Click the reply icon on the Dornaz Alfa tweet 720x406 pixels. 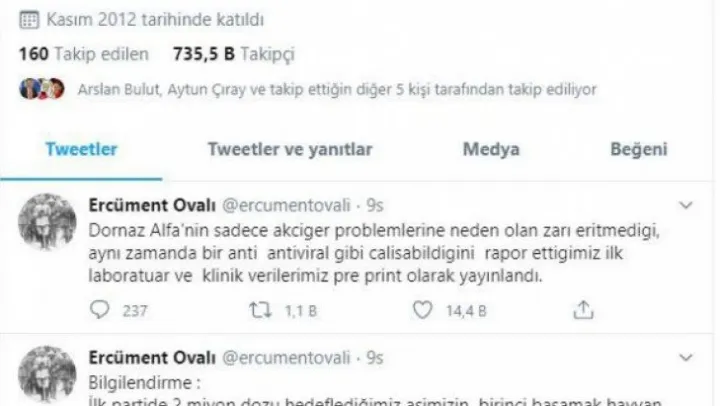pyautogui.click(x=99, y=310)
